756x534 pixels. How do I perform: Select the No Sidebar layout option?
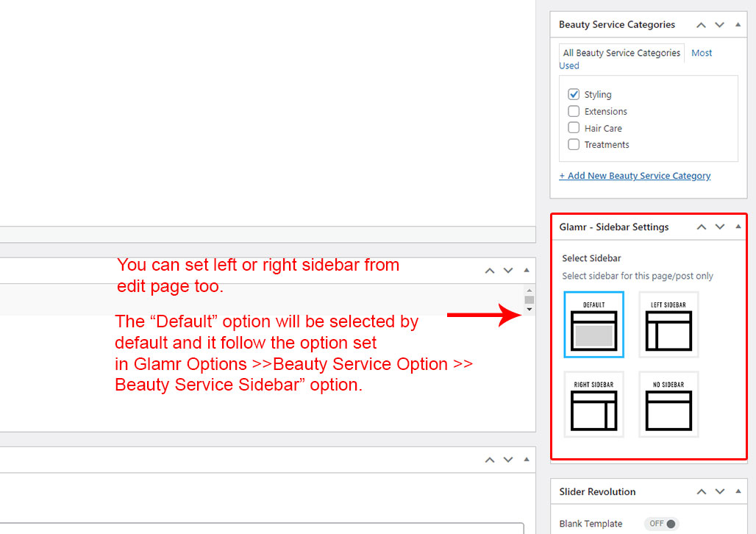(668, 405)
